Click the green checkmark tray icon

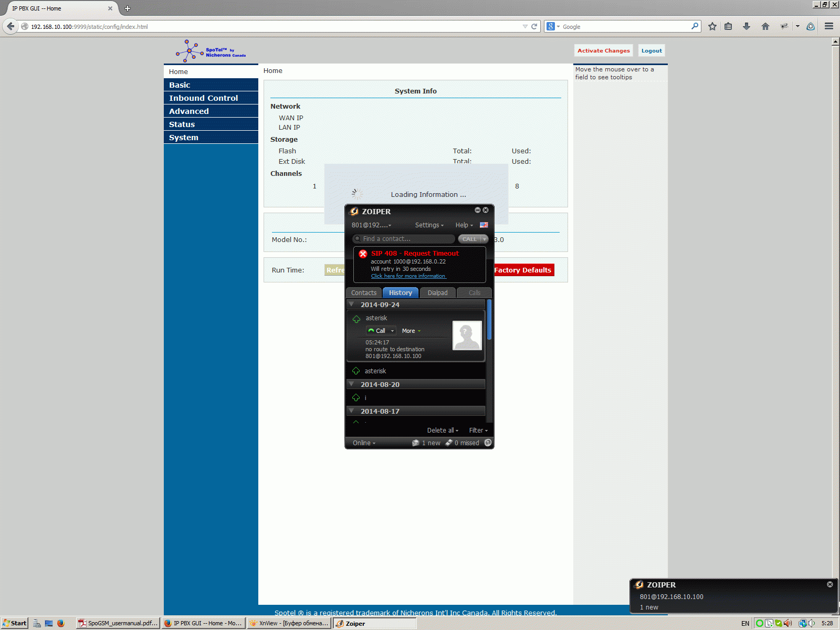[x=779, y=624]
